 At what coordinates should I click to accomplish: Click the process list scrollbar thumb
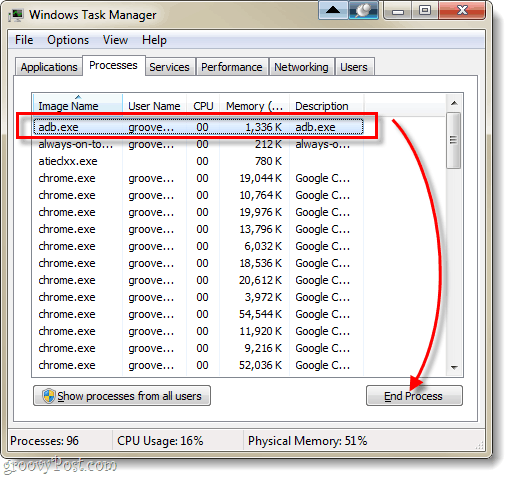[x=454, y=140]
